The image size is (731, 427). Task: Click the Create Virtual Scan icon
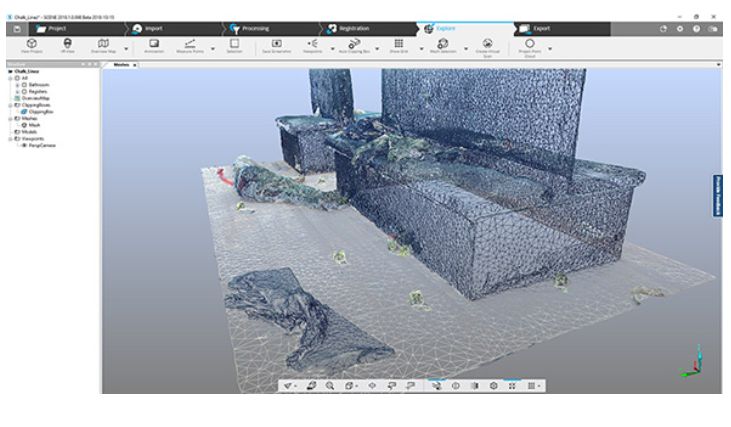point(487,43)
